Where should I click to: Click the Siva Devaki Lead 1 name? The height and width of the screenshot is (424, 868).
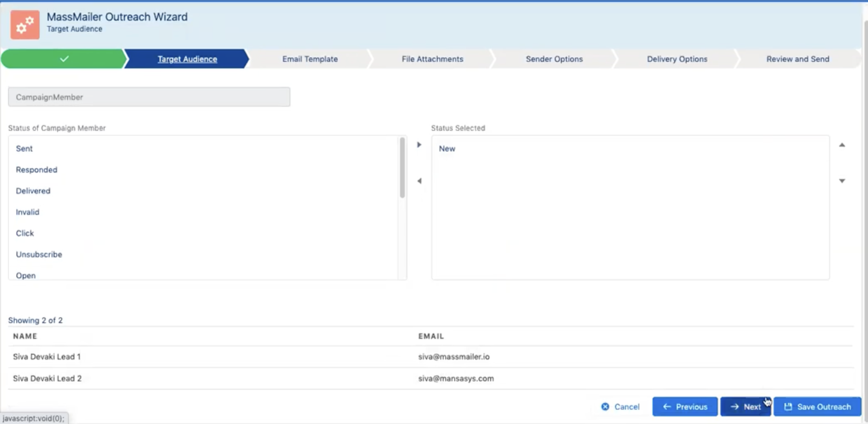click(47, 357)
